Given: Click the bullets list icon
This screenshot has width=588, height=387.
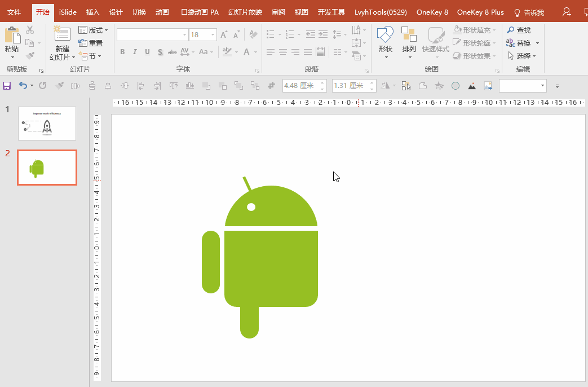Looking at the screenshot, I should click(271, 34).
